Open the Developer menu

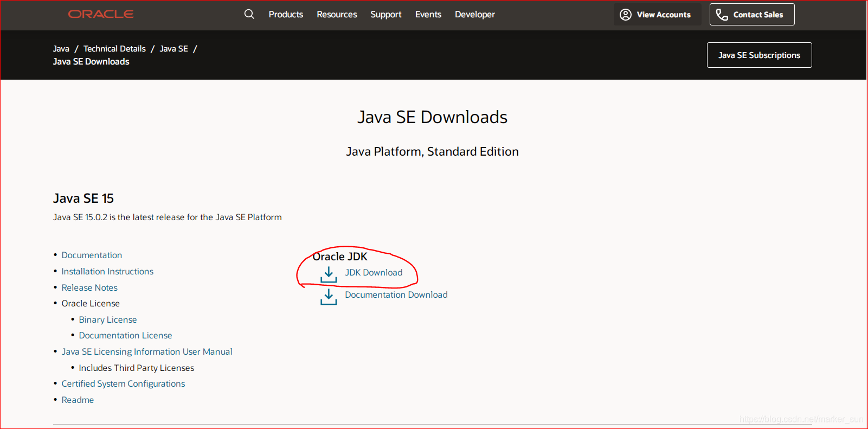click(x=475, y=15)
